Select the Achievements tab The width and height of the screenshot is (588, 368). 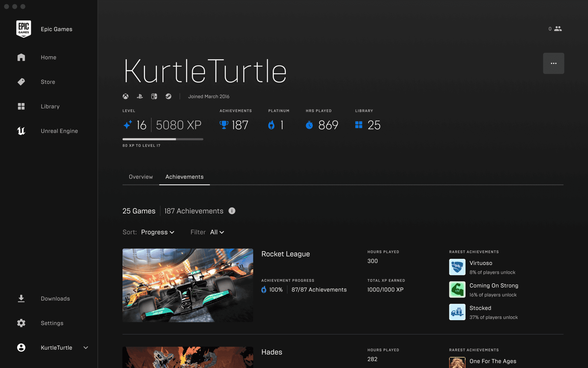point(184,177)
